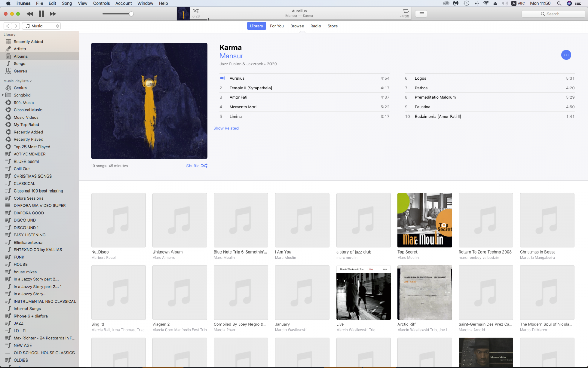
Task: Select Genres in the Library sidebar
Action: (20, 71)
